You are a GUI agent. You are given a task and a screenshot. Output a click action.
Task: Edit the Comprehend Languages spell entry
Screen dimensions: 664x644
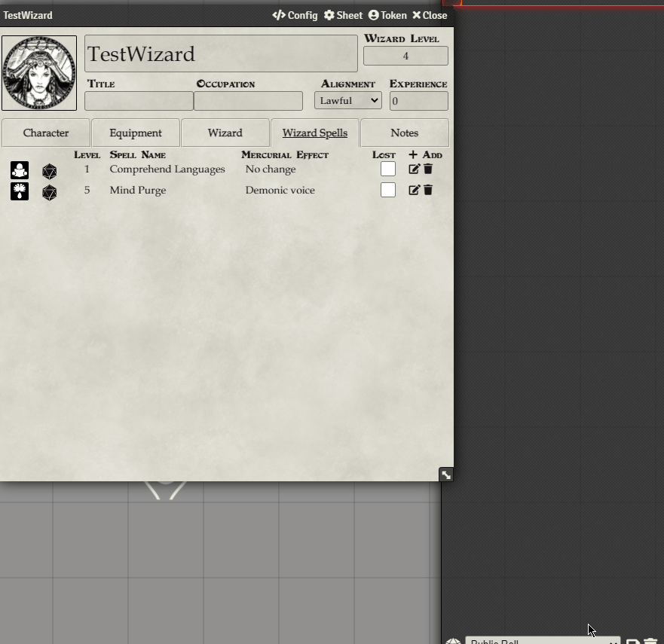tap(415, 169)
